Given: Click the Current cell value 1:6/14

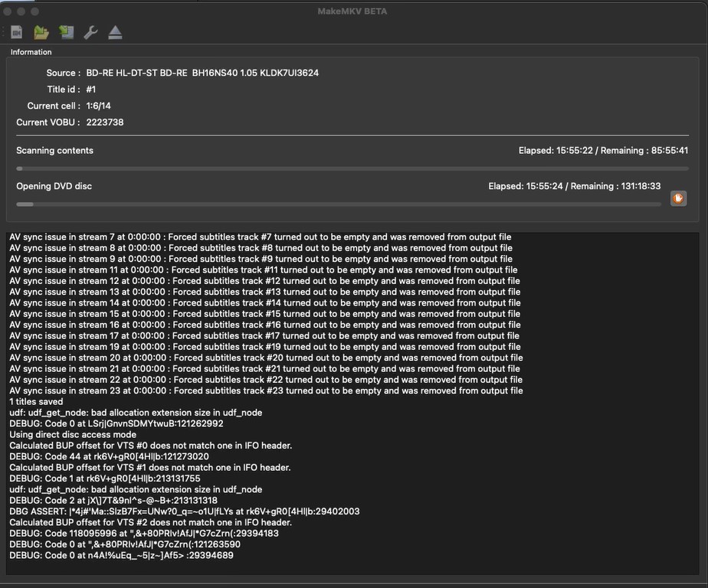Looking at the screenshot, I should tap(98, 106).
